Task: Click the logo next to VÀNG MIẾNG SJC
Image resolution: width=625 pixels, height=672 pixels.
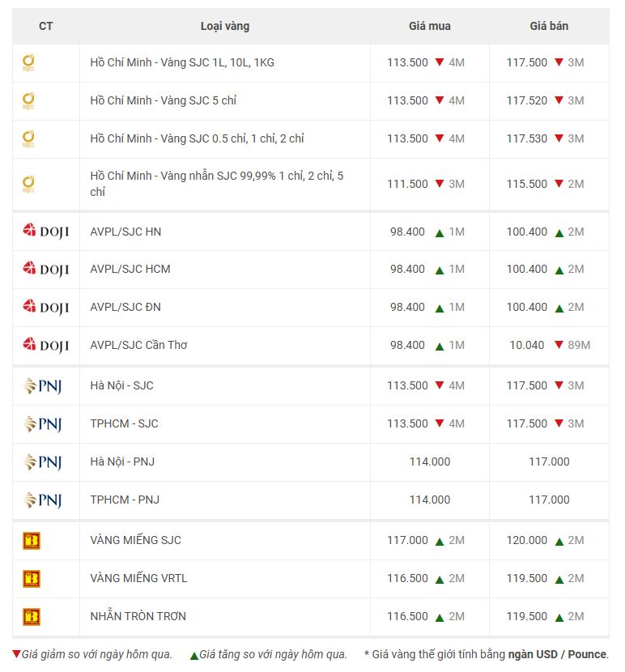Action: point(32,541)
